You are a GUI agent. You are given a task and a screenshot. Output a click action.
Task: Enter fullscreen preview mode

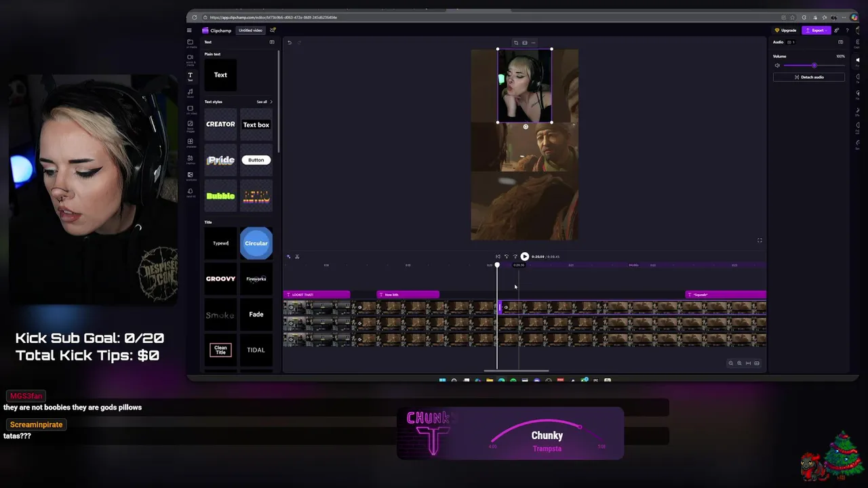click(759, 241)
